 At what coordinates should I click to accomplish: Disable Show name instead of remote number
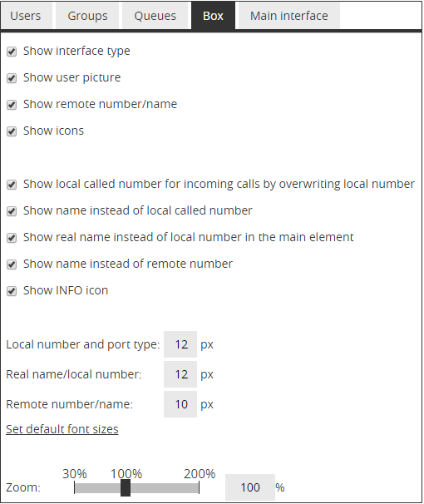pyautogui.click(x=12, y=264)
